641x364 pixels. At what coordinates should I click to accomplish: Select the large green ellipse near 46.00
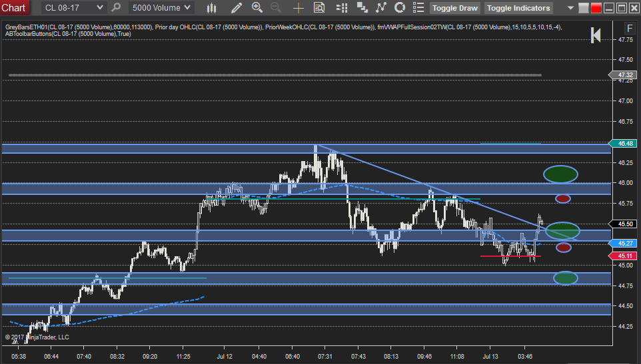(x=560, y=174)
